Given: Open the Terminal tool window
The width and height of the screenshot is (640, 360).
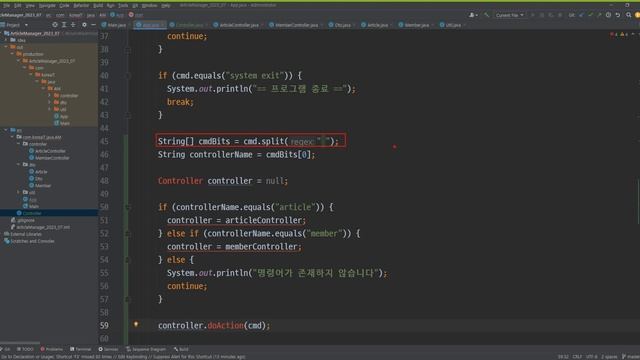Looking at the screenshot, I should [81, 349].
